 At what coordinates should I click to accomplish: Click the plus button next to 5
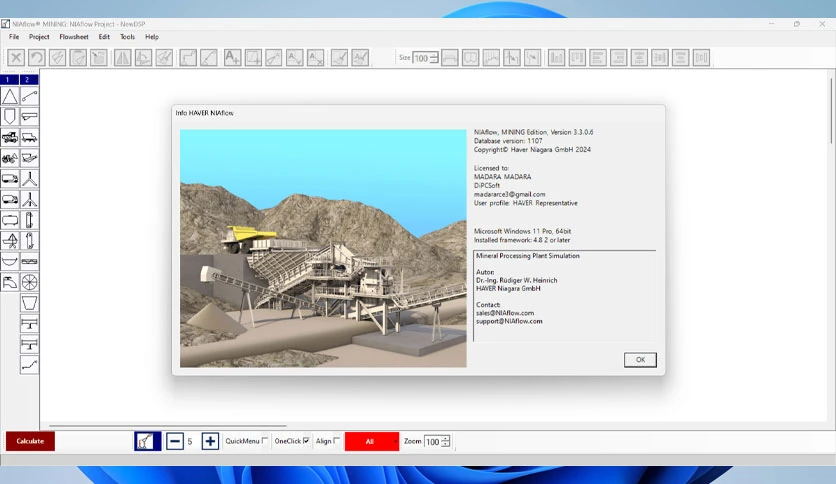pos(210,441)
